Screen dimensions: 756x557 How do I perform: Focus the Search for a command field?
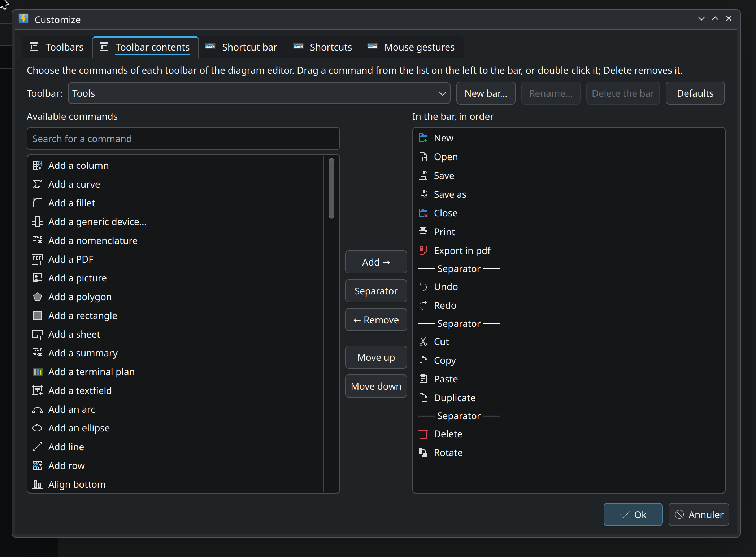click(183, 139)
